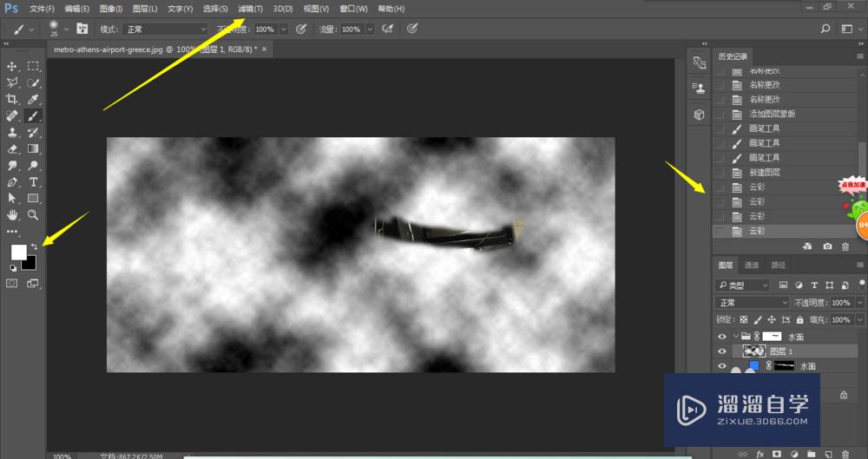Swap foreground and background colors

[35, 247]
